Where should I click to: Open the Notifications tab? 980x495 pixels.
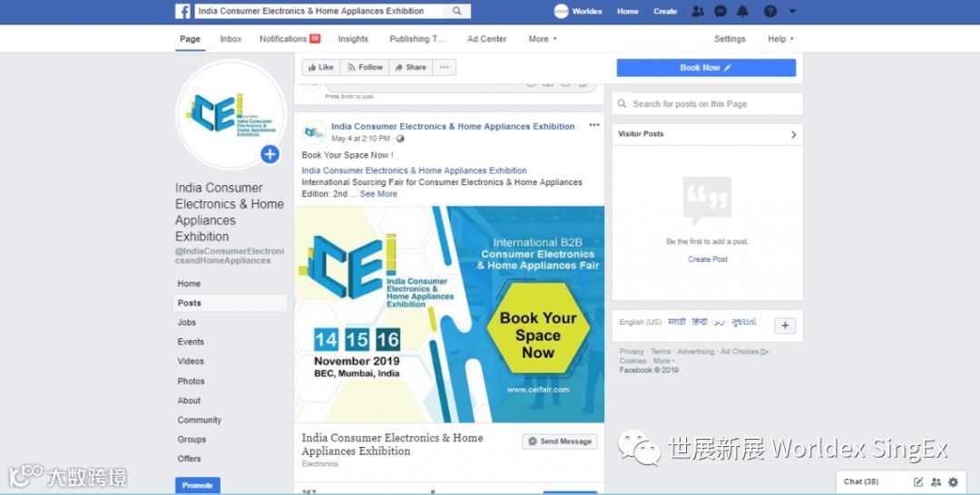pyautogui.click(x=289, y=39)
